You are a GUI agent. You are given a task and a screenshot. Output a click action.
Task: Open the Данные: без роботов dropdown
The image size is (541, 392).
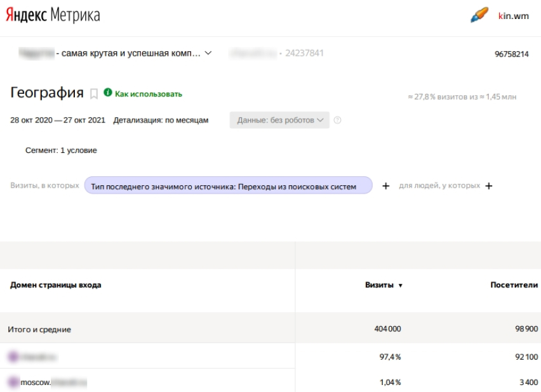pyautogui.click(x=279, y=121)
